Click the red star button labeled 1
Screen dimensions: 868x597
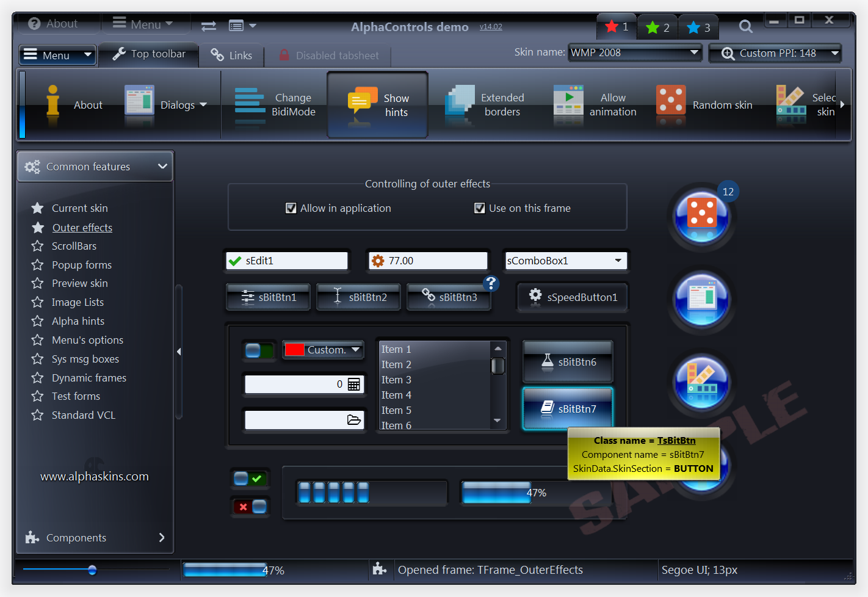click(x=617, y=27)
